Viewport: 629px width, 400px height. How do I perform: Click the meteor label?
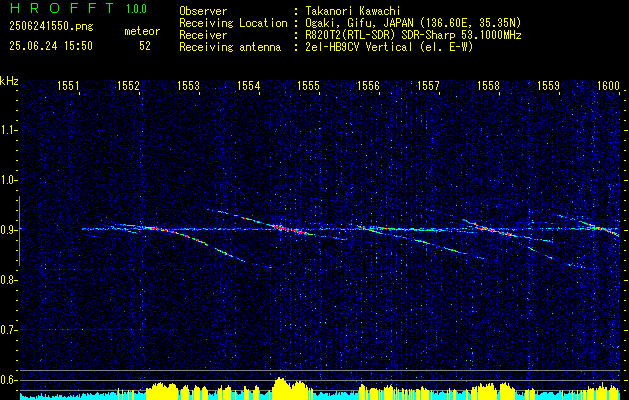tap(142, 31)
